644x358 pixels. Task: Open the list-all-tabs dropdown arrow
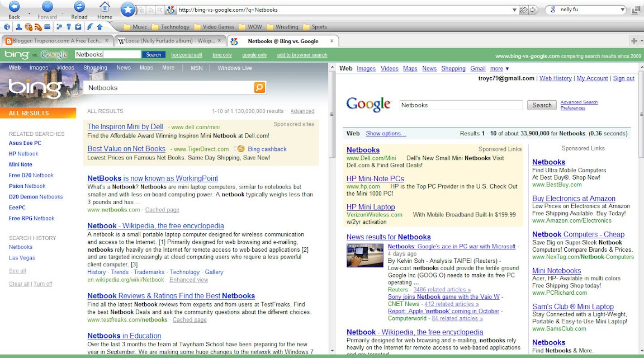coord(642,41)
